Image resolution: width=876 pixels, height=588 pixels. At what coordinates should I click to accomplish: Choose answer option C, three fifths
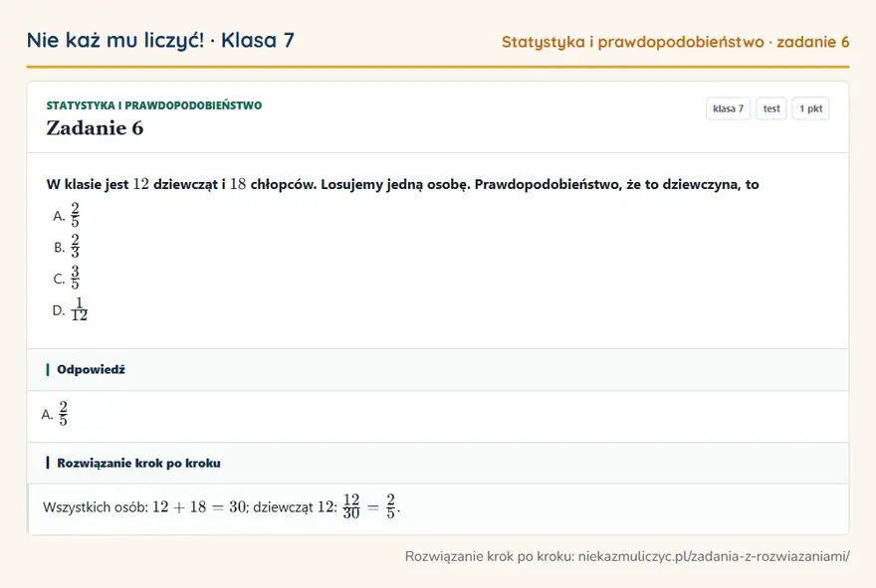coord(67,279)
